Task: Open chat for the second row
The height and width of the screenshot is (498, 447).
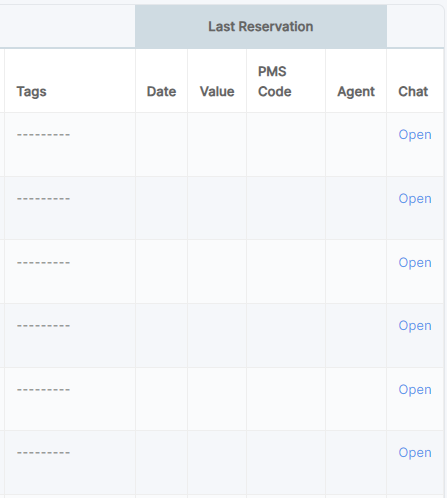Action: pos(415,199)
